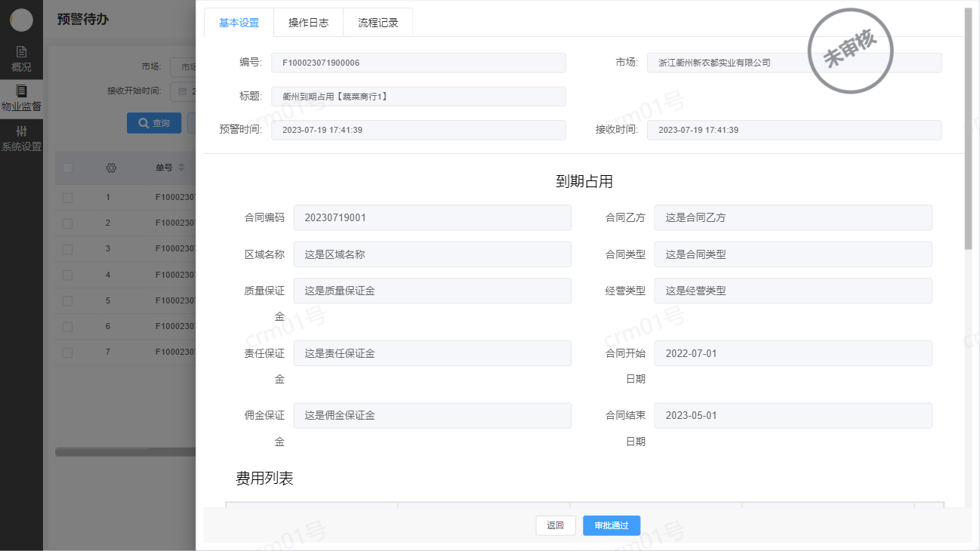The height and width of the screenshot is (551, 980).
Task: Click the 合同编码 field showing 20230719001
Action: pyautogui.click(x=432, y=217)
